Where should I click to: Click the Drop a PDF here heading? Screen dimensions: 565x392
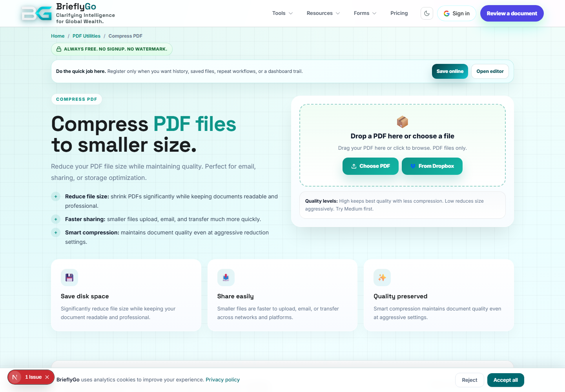pyautogui.click(x=403, y=136)
